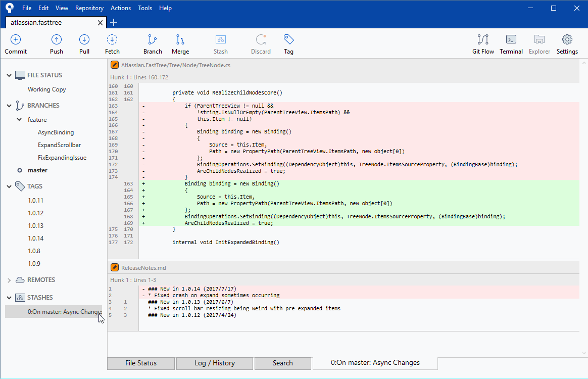The height and width of the screenshot is (379, 588).
Task: Create a branch with Branch icon
Action: pyautogui.click(x=152, y=39)
